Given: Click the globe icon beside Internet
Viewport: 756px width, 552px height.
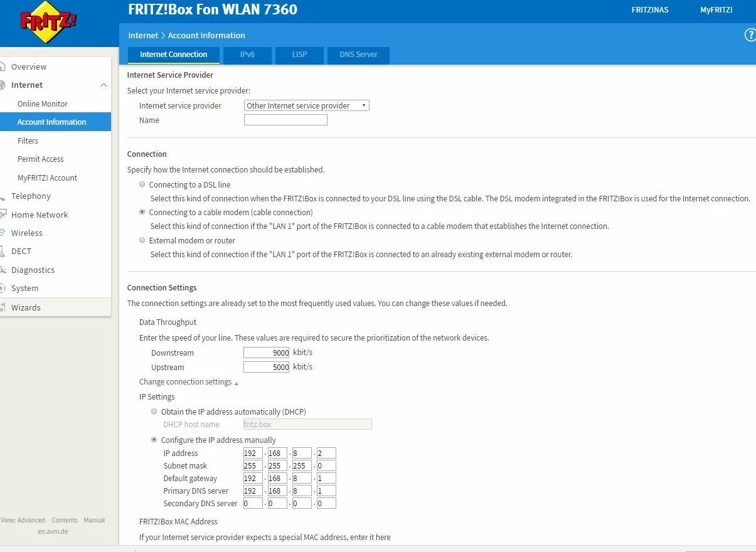Looking at the screenshot, I should [3, 85].
